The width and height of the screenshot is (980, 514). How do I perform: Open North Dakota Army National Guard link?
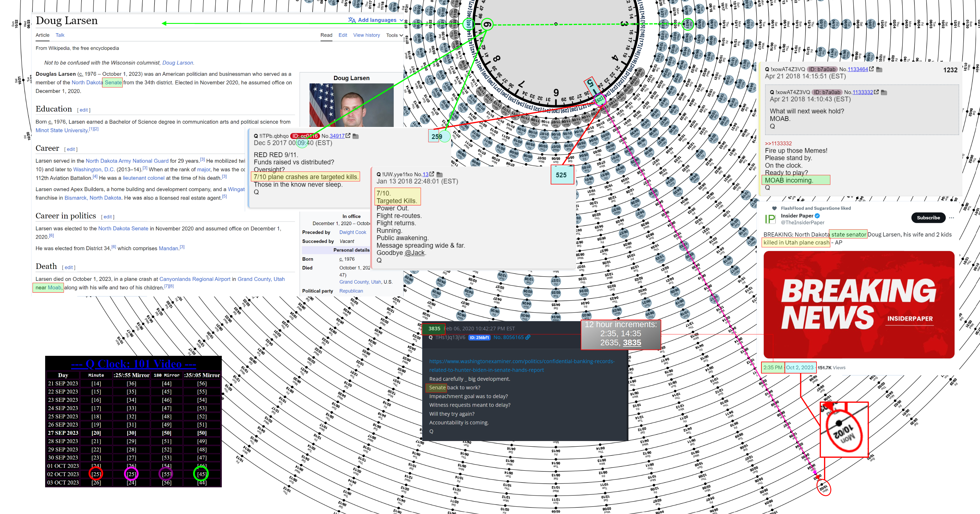[127, 161]
